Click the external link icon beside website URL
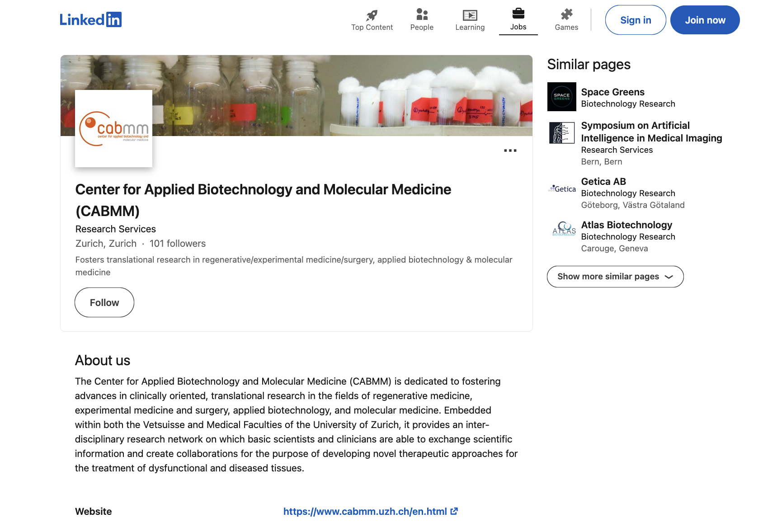 tap(454, 511)
